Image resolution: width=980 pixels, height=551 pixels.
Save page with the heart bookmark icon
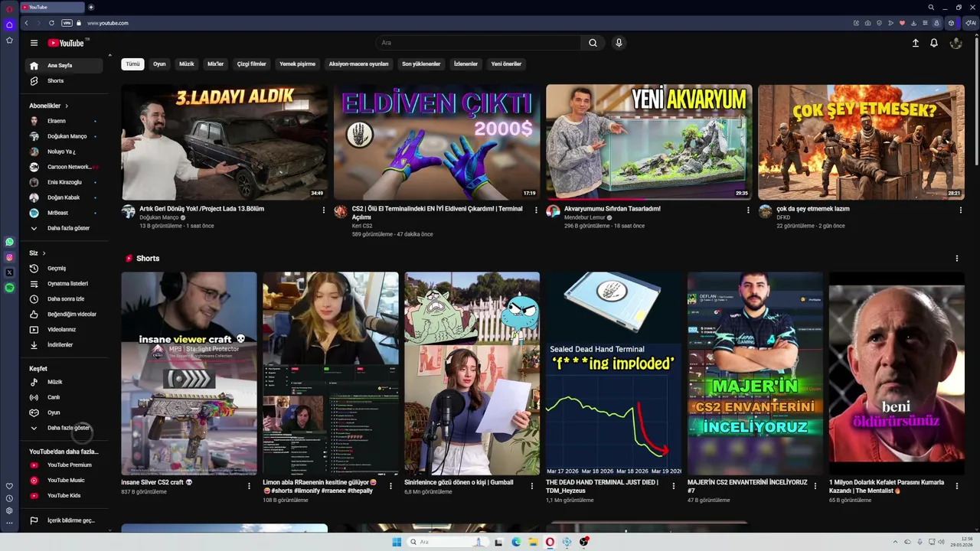point(902,23)
